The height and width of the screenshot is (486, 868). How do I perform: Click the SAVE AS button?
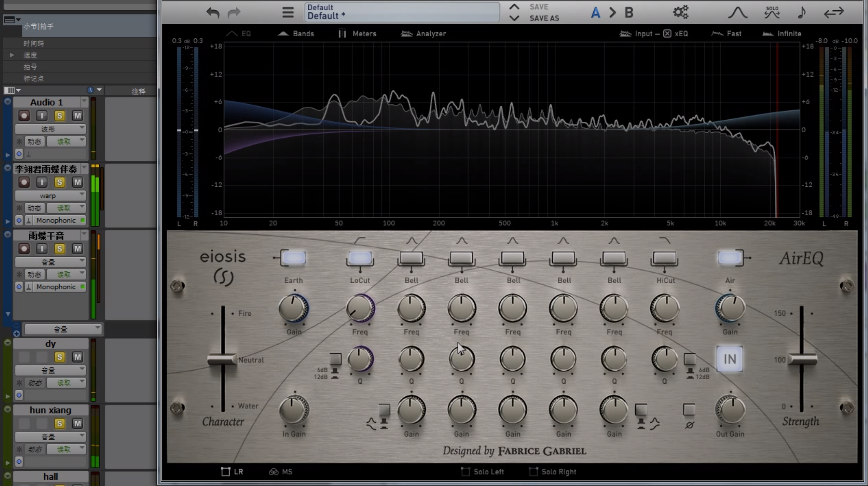544,18
